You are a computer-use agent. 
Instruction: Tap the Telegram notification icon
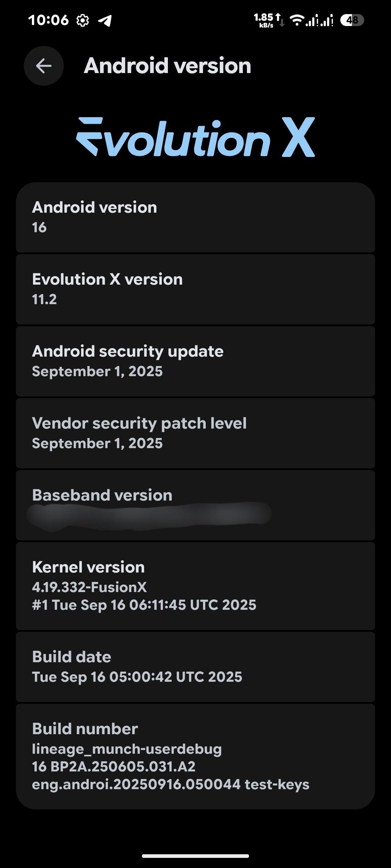[x=105, y=21]
